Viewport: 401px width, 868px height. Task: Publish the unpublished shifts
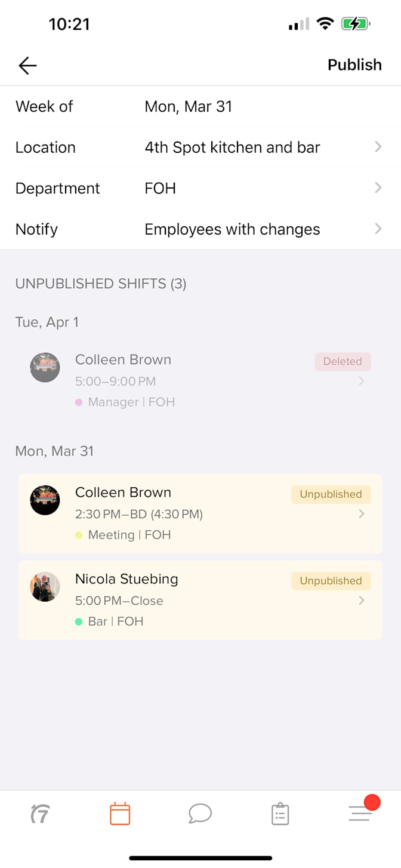354,65
